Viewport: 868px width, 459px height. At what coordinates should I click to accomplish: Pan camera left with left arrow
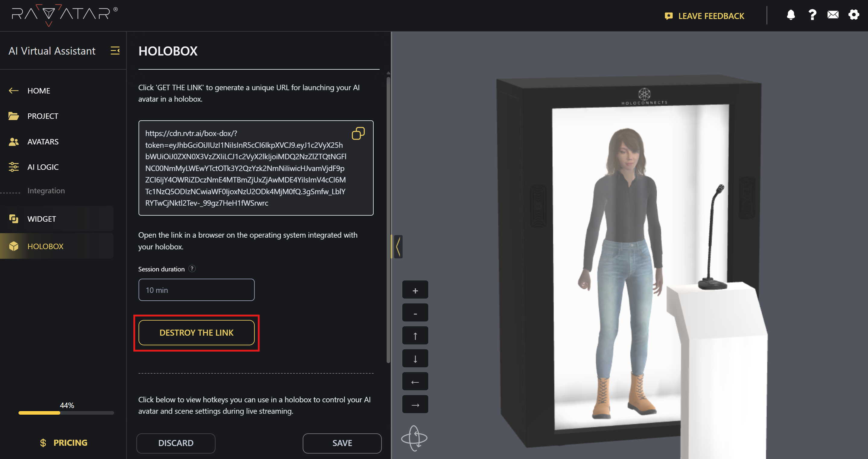click(415, 381)
